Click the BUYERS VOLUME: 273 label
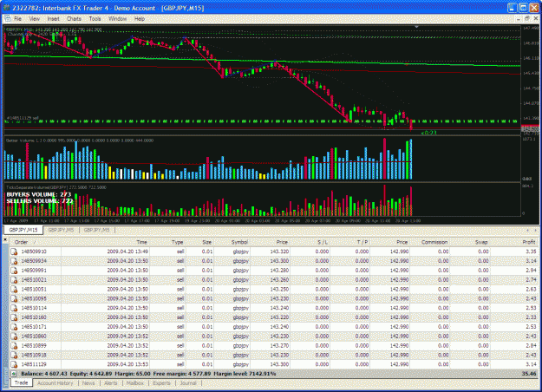 39,194
